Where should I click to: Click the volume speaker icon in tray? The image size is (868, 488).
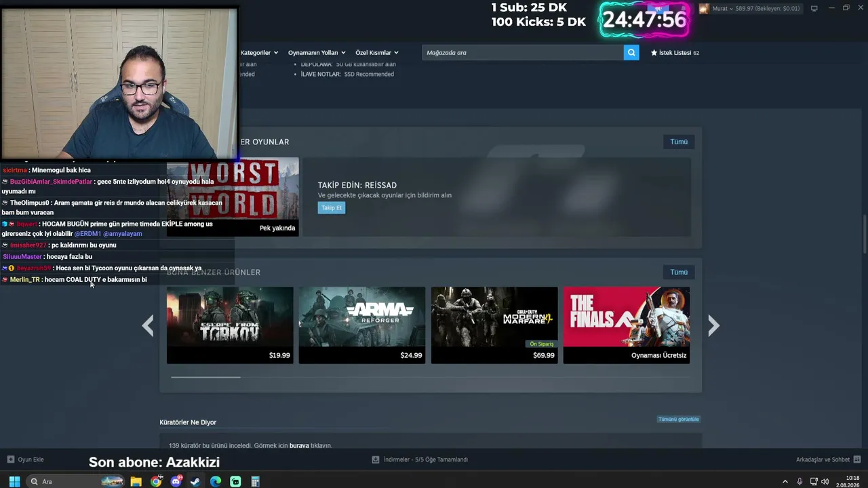(825, 481)
